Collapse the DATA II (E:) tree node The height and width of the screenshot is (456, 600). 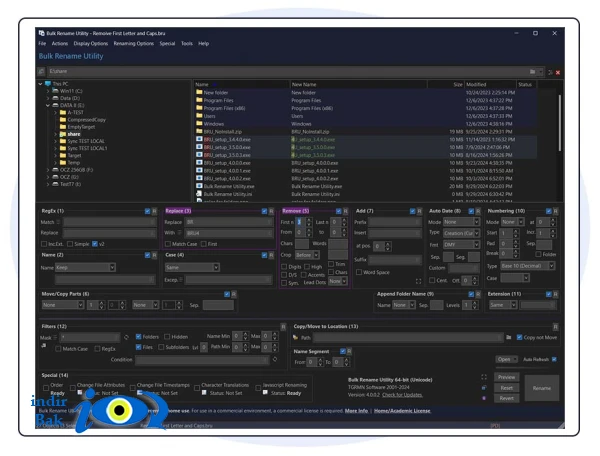pyautogui.click(x=48, y=105)
